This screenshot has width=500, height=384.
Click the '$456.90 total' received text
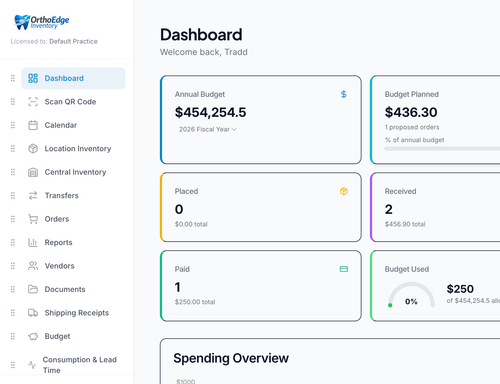click(x=405, y=224)
